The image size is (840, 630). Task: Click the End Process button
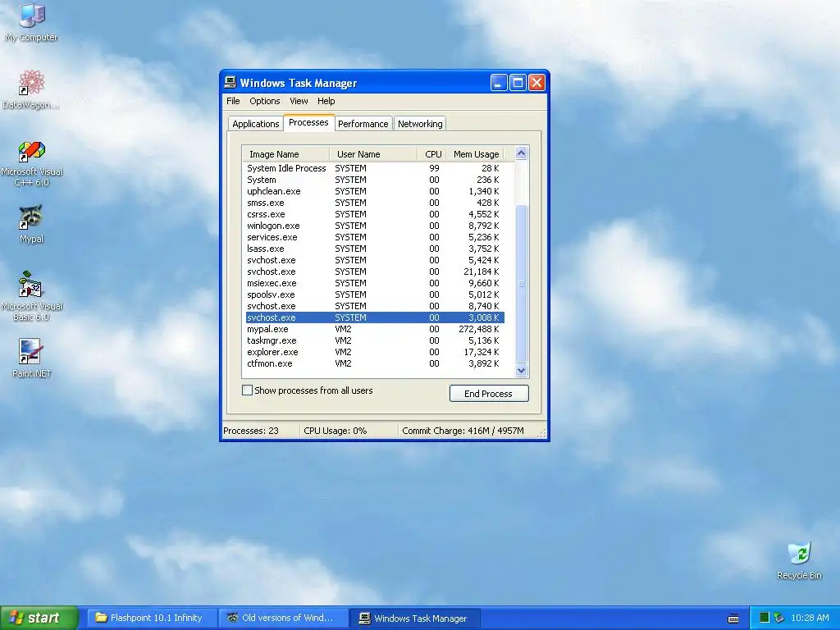(x=489, y=393)
